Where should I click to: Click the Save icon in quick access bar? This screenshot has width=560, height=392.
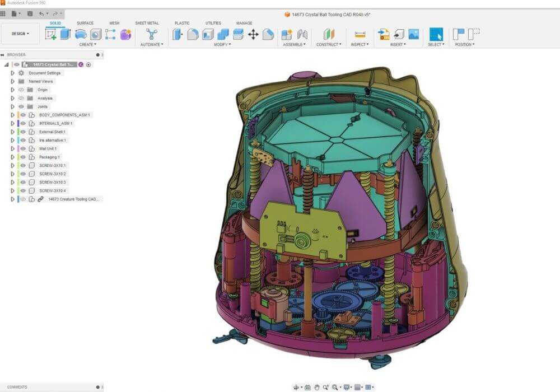click(30, 13)
